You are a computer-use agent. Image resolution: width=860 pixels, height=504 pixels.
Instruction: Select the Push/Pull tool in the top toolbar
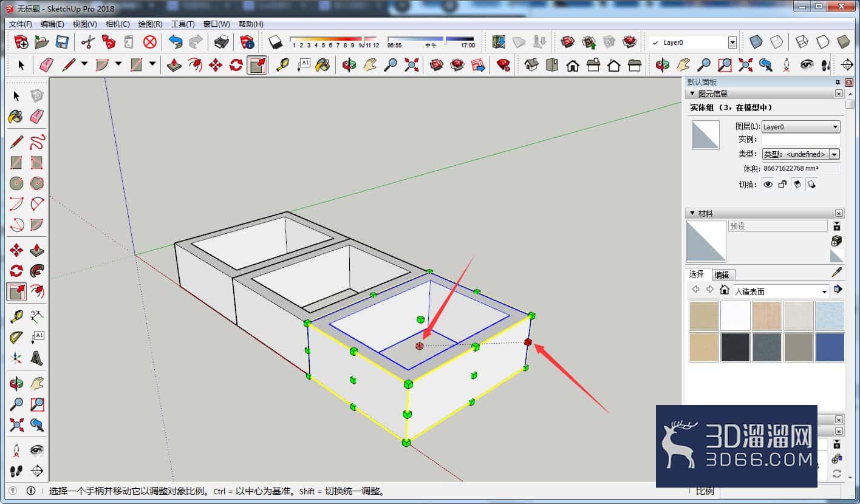point(174,65)
